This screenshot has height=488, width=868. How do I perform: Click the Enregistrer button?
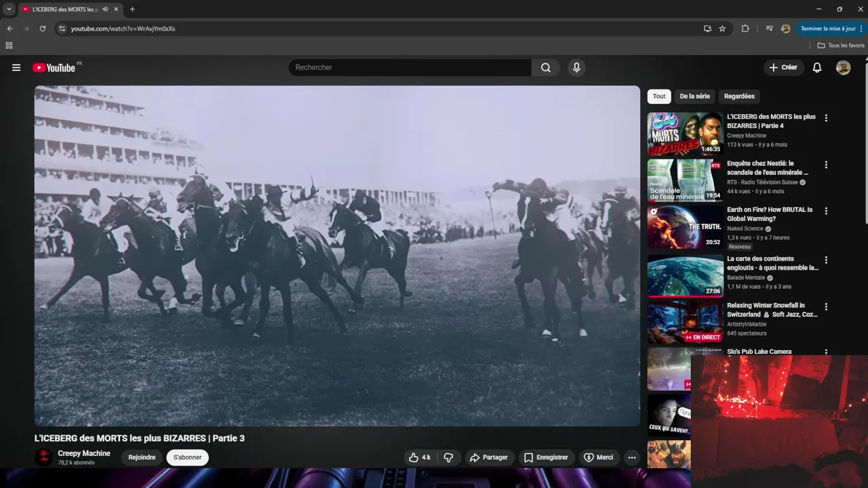click(546, 457)
